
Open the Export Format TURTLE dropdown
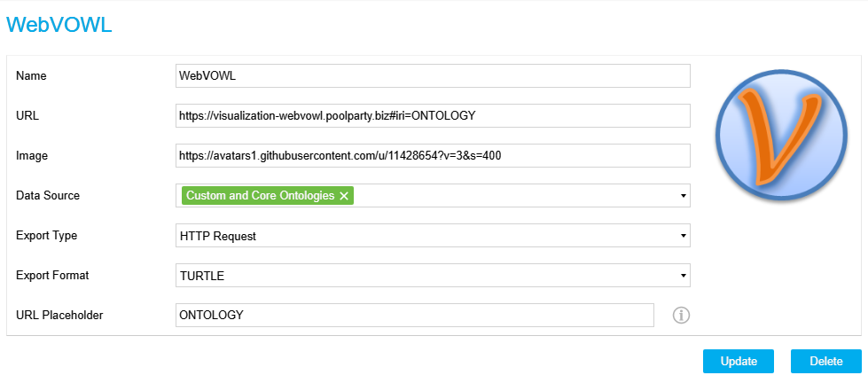pyautogui.click(x=433, y=276)
